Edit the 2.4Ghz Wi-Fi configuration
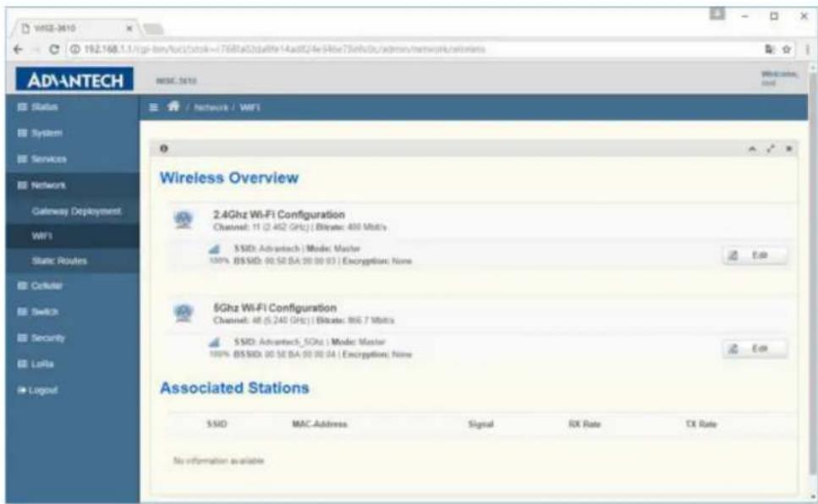The width and height of the screenshot is (818, 504). tap(755, 255)
